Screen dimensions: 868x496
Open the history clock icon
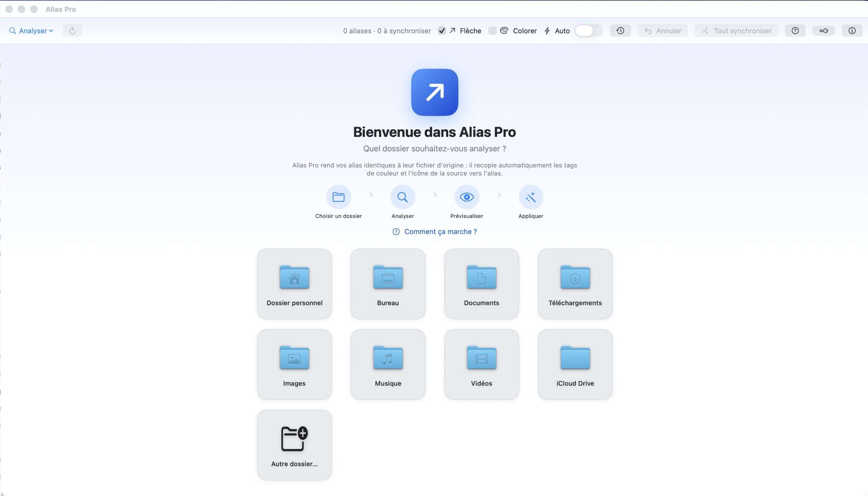(x=620, y=31)
